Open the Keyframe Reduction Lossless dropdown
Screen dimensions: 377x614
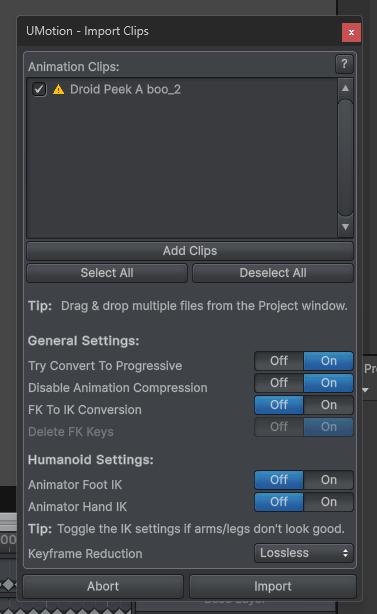[304, 553]
